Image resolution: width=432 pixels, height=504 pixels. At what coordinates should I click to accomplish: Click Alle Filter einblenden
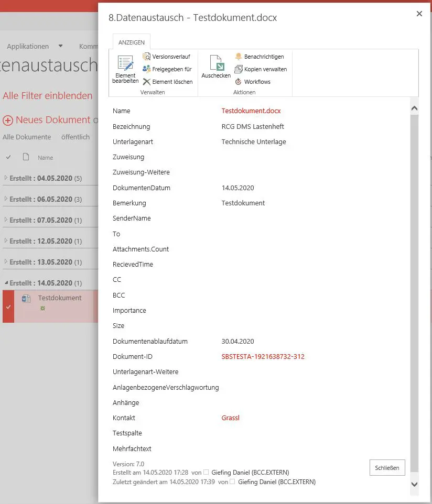click(47, 95)
